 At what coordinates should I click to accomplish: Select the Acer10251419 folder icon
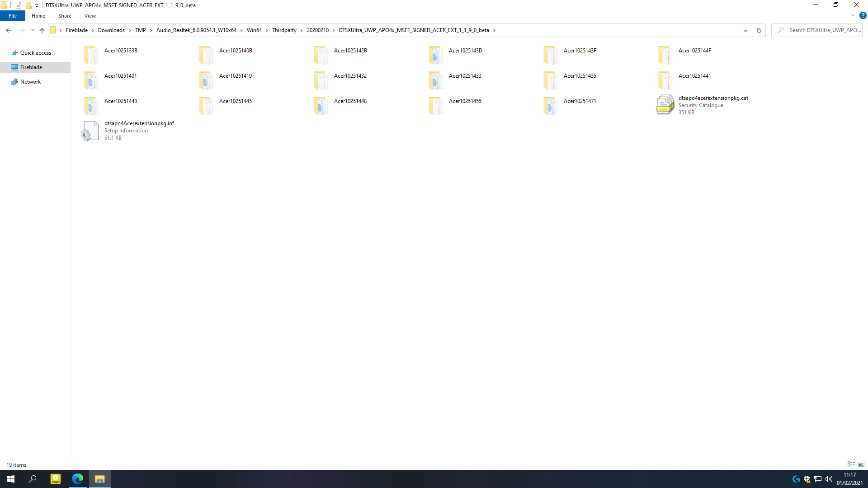tap(206, 80)
